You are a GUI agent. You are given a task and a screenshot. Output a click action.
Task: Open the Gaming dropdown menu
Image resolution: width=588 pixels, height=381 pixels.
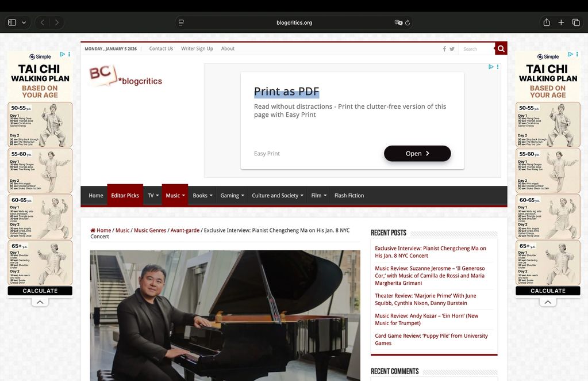coord(232,196)
